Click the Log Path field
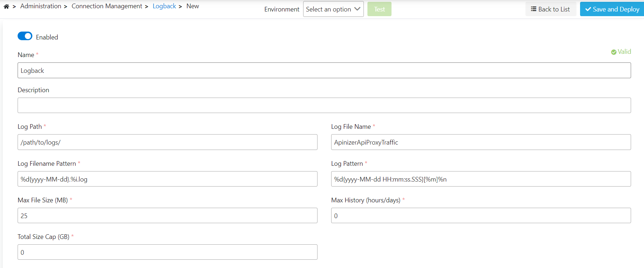This screenshot has width=644, height=268. coord(167,142)
